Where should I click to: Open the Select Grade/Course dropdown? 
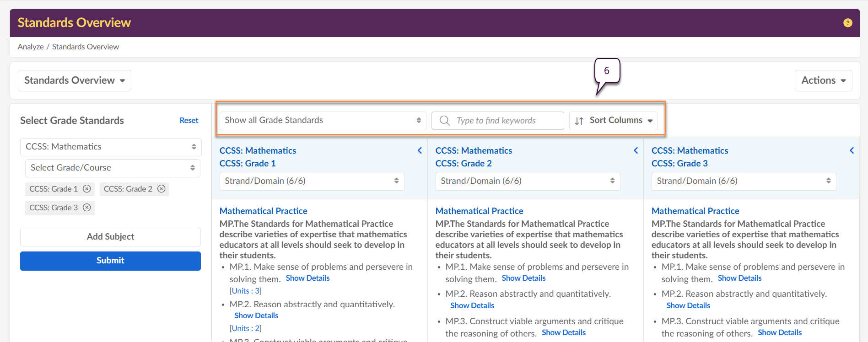click(x=113, y=168)
